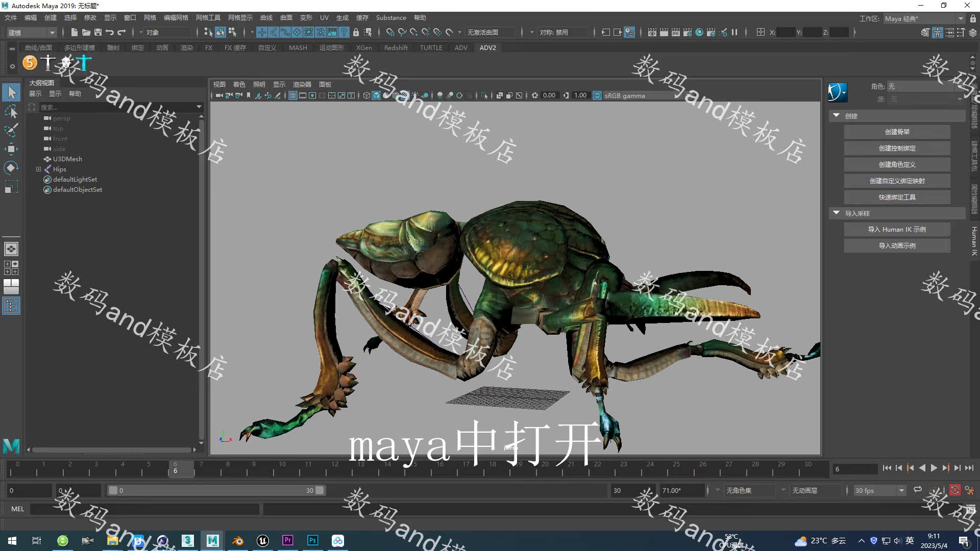Activate the Lasso Select tool
Viewport: 980px width, 551px height.
tap(11, 111)
